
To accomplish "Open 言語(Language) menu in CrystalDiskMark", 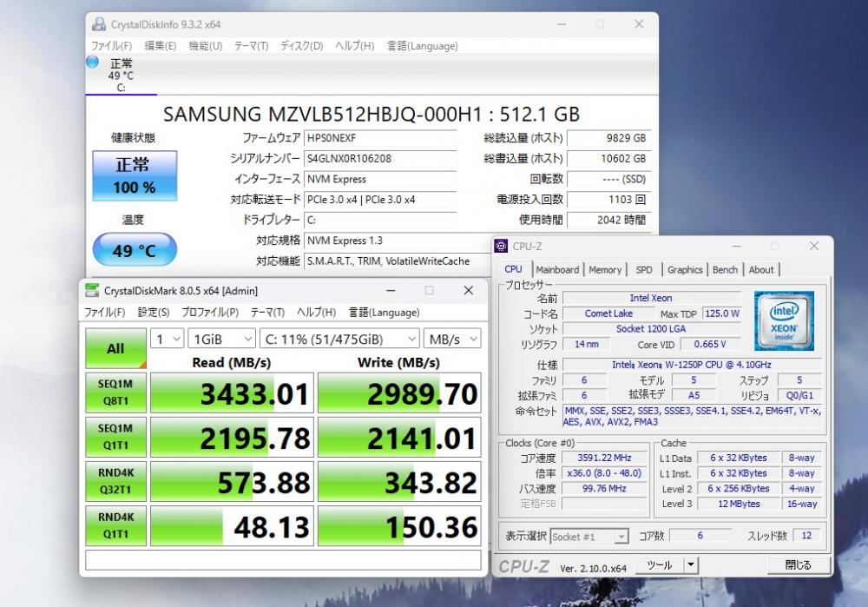I will click(385, 313).
